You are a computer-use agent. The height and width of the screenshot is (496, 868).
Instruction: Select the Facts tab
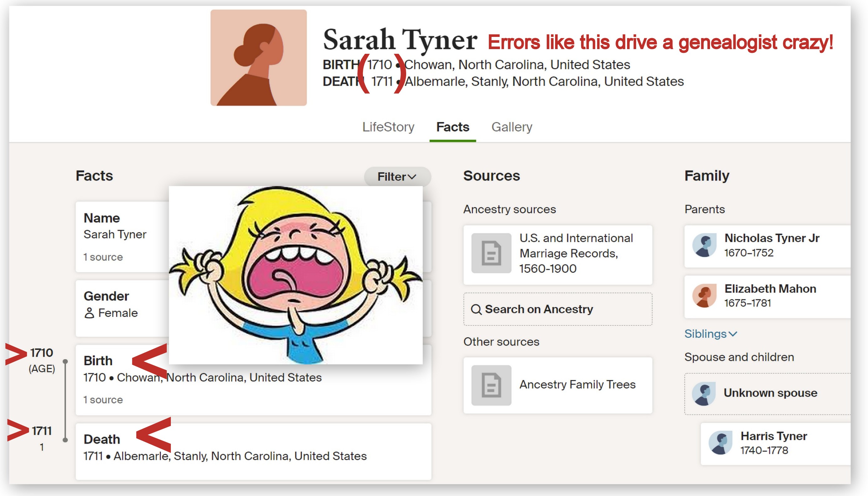452,127
